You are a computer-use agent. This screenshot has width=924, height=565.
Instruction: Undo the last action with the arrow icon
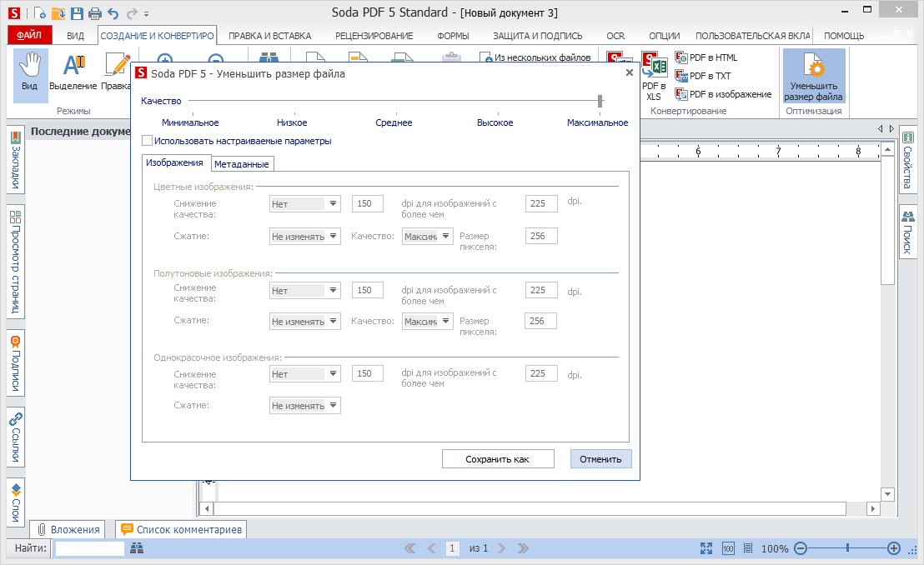(113, 13)
